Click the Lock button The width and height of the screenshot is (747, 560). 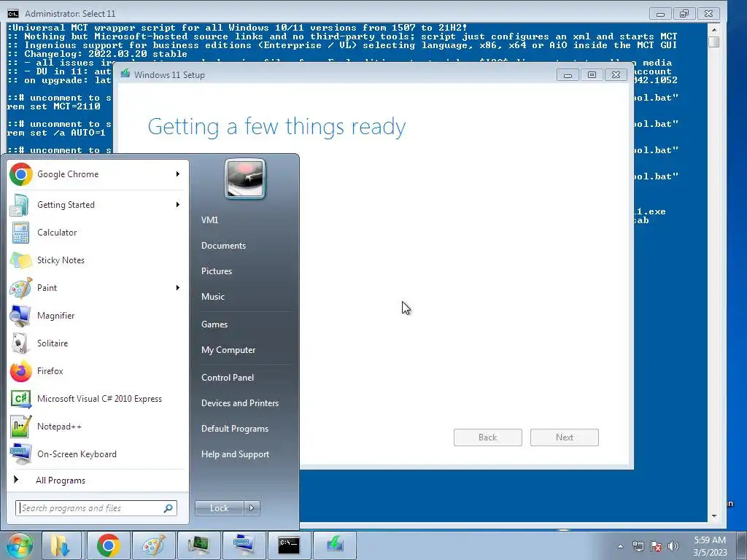(219, 508)
